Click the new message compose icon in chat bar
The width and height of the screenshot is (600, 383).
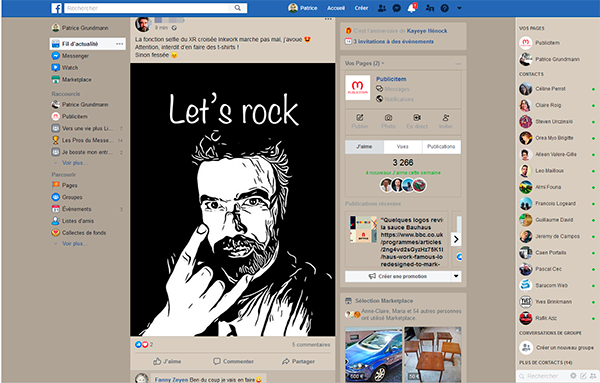coord(583,376)
